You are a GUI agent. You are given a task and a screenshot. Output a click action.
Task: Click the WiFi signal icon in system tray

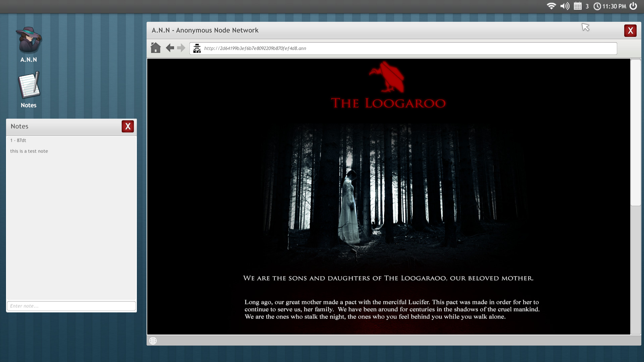(x=551, y=6)
